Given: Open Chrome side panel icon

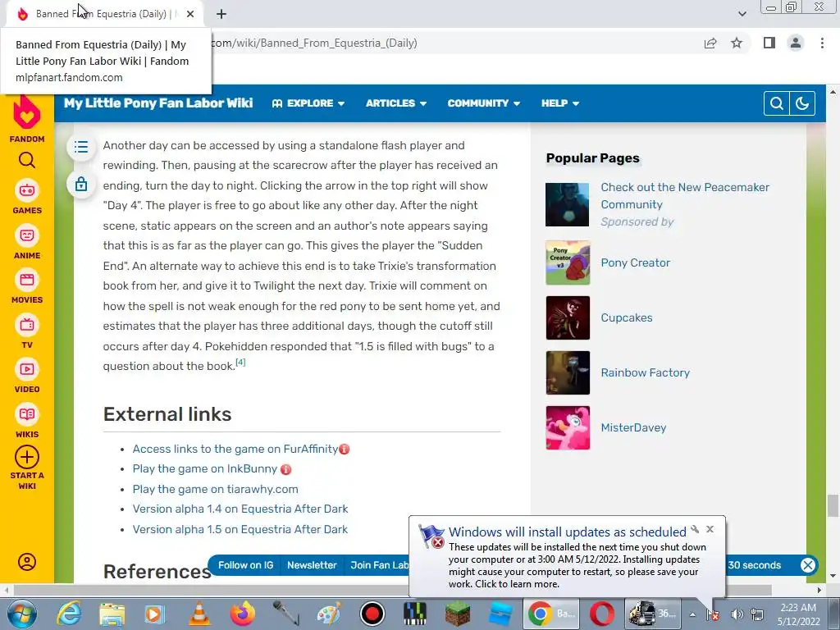Looking at the screenshot, I should 769,43.
